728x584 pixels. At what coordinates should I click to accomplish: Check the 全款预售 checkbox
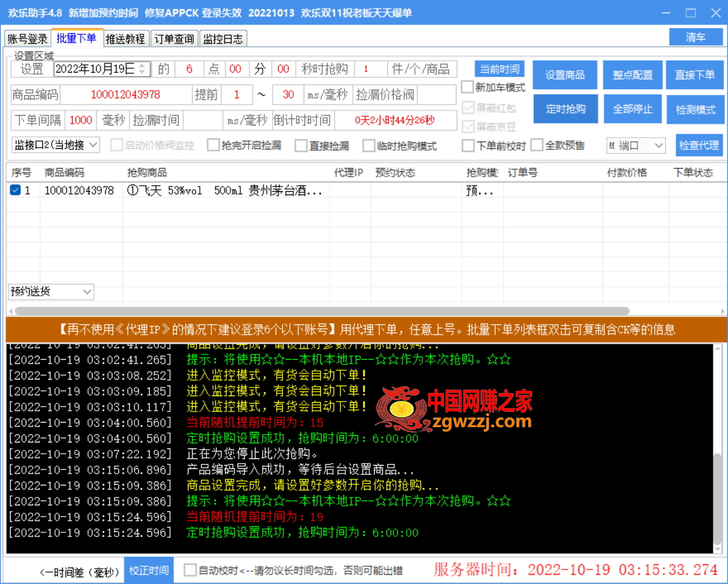pyautogui.click(x=537, y=146)
